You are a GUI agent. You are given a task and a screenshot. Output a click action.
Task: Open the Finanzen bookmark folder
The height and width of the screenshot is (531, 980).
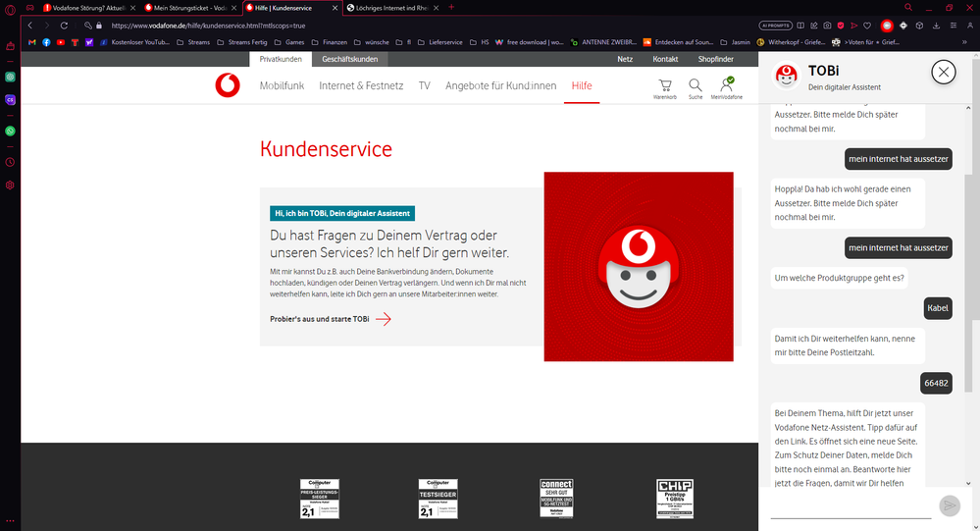pyautogui.click(x=329, y=42)
